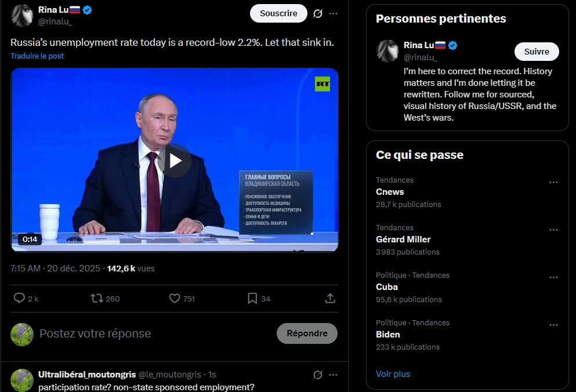Click the Répondre button
Image resolution: width=576 pixels, height=392 pixels.
point(307,333)
